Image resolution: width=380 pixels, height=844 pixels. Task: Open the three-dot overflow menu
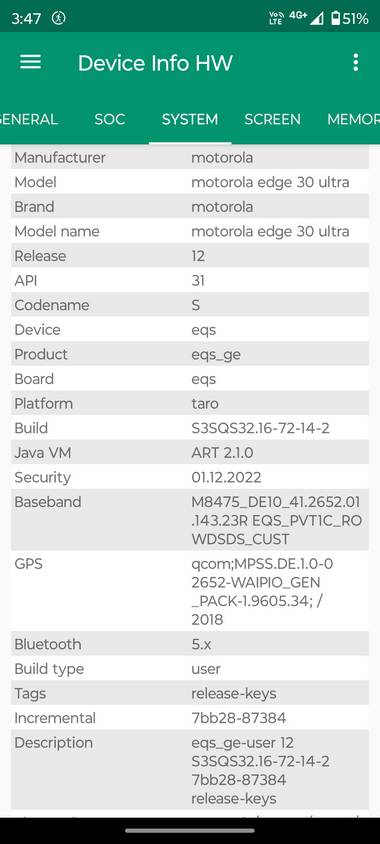click(x=355, y=62)
